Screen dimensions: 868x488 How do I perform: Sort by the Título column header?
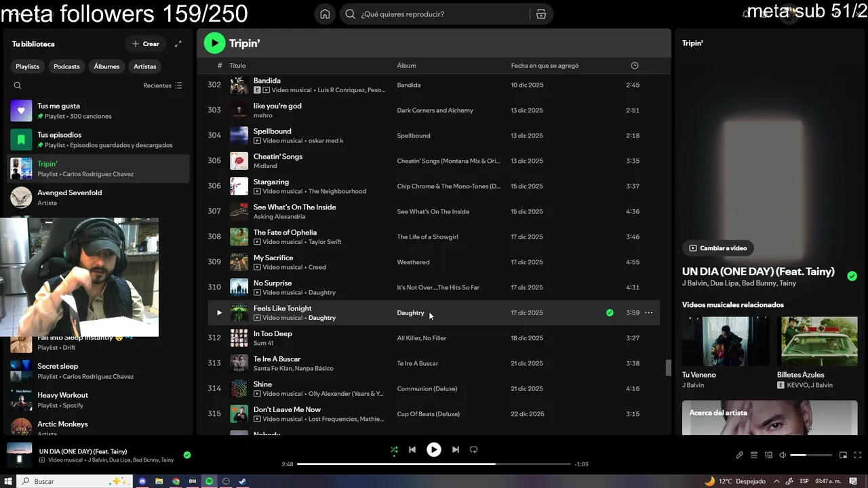click(x=237, y=66)
